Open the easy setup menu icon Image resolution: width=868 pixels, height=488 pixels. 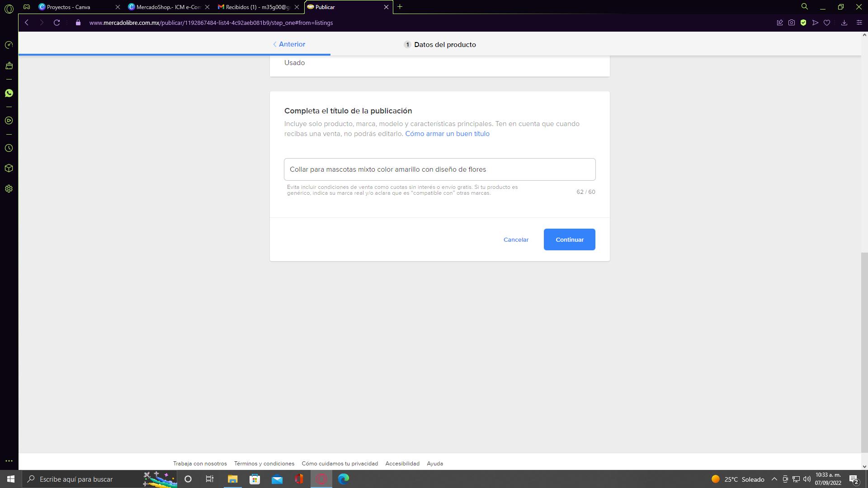(859, 23)
